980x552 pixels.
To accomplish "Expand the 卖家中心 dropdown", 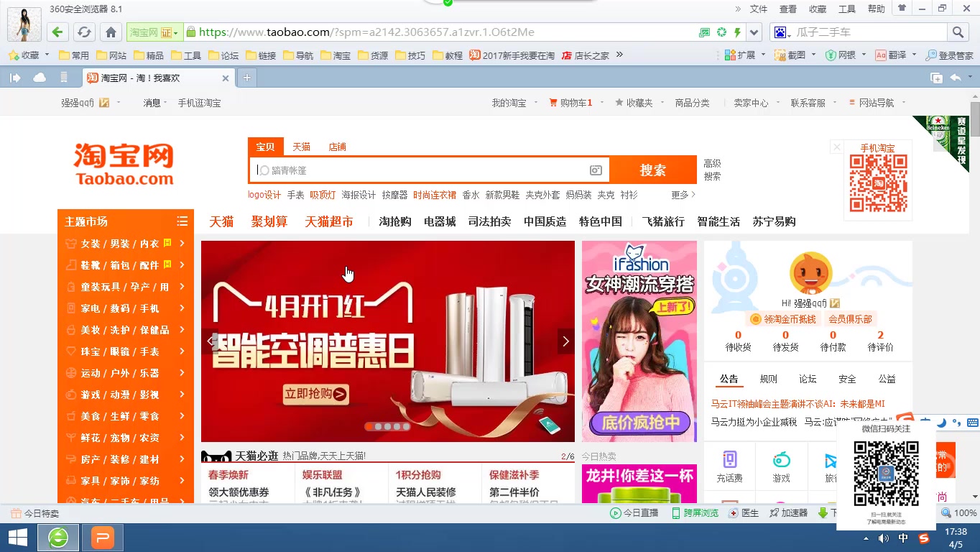I will click(x=777, y=103).
